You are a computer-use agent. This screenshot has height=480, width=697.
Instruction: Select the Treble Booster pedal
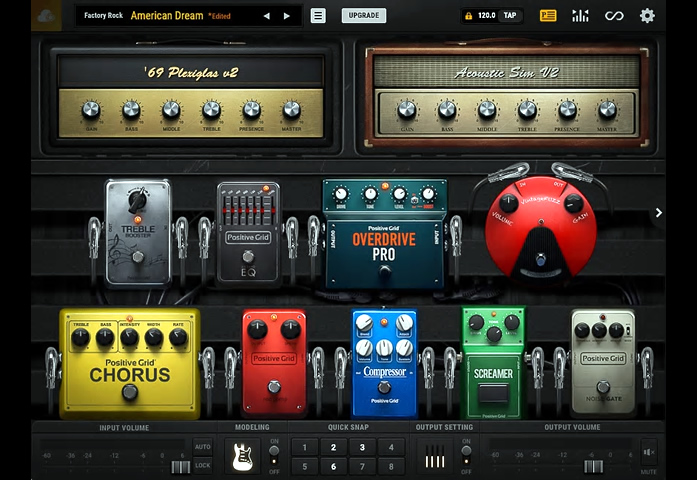click(138, 232)
